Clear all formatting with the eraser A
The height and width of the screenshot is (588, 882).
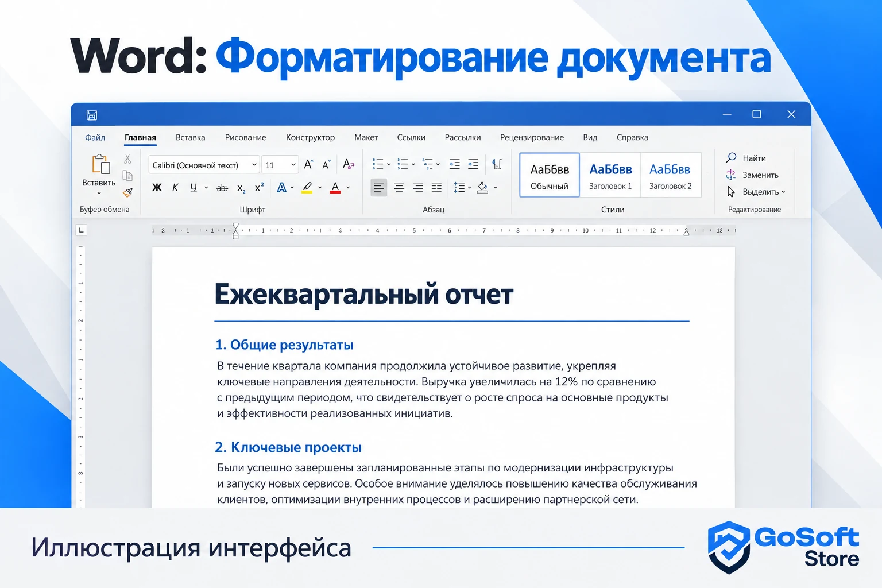click(x=348, y=165)
